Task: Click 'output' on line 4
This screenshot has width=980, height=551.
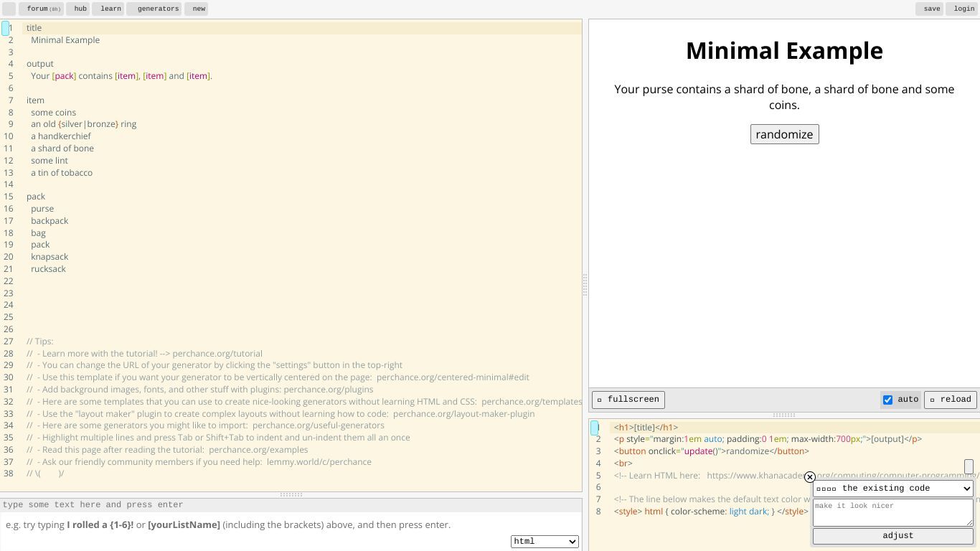Action: click(x=40, y=64)
